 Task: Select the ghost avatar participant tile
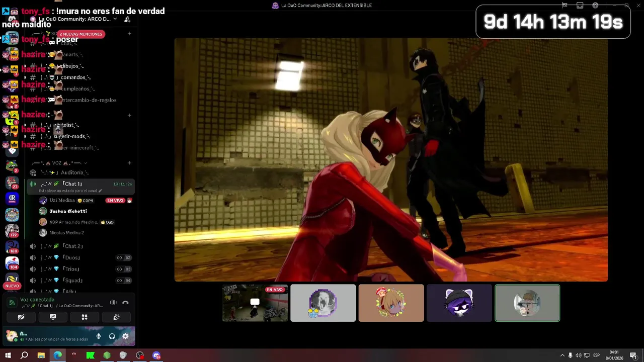[x=323, y=303]
